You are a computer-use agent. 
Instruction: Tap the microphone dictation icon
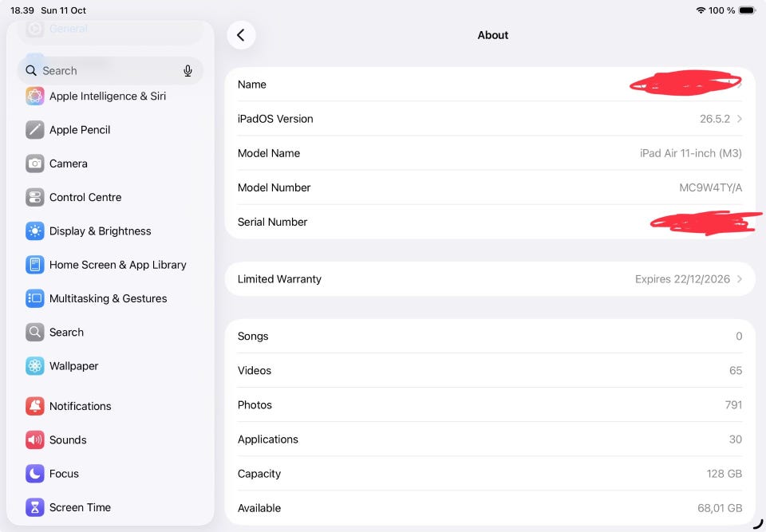pos(188,71)
